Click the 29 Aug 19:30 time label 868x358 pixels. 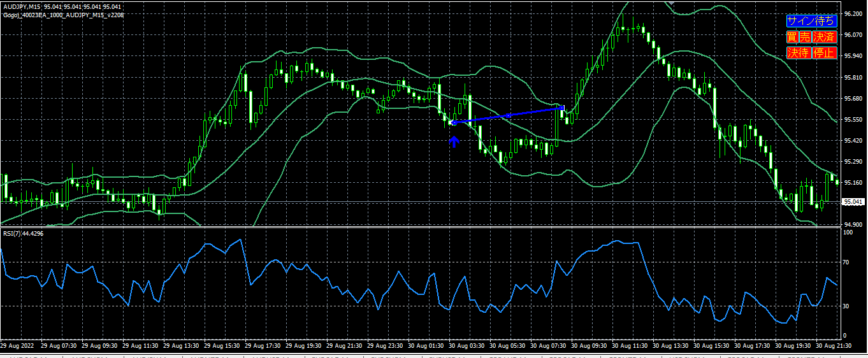[x=304, y=345]
